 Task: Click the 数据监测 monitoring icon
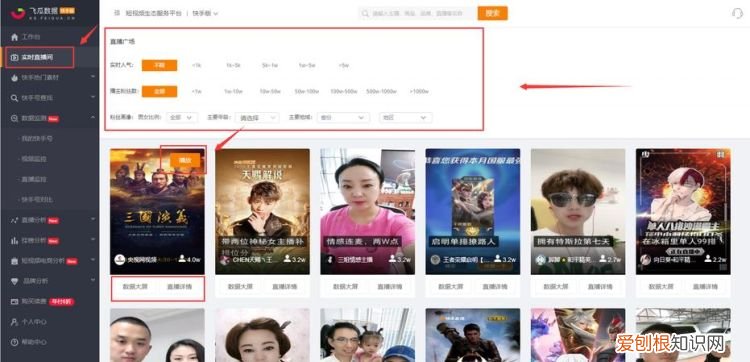(14, 118)
